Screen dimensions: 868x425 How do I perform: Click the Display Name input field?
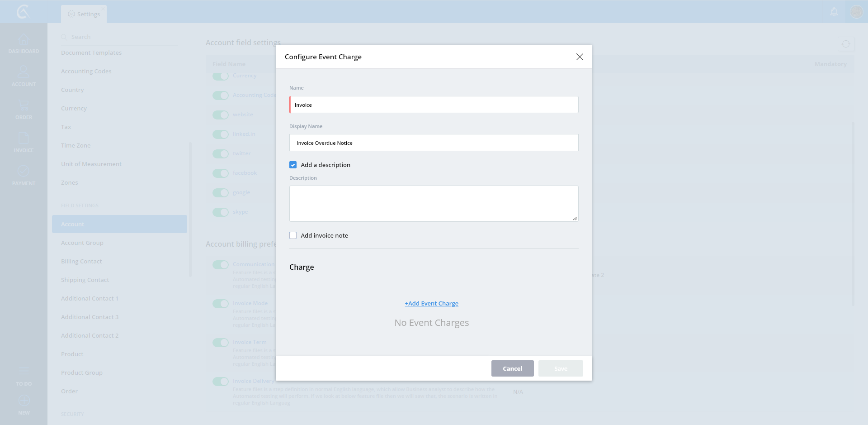point(434,143)
